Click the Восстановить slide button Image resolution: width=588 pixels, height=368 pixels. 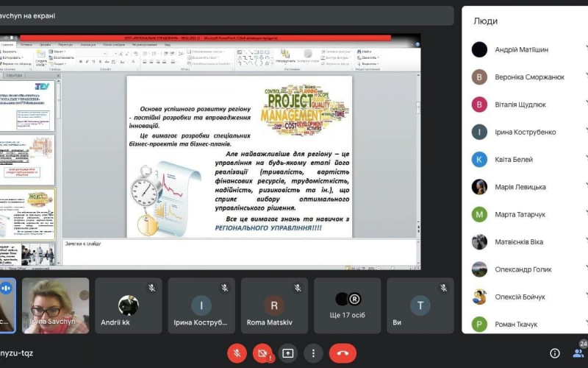[x=62, y=57]
